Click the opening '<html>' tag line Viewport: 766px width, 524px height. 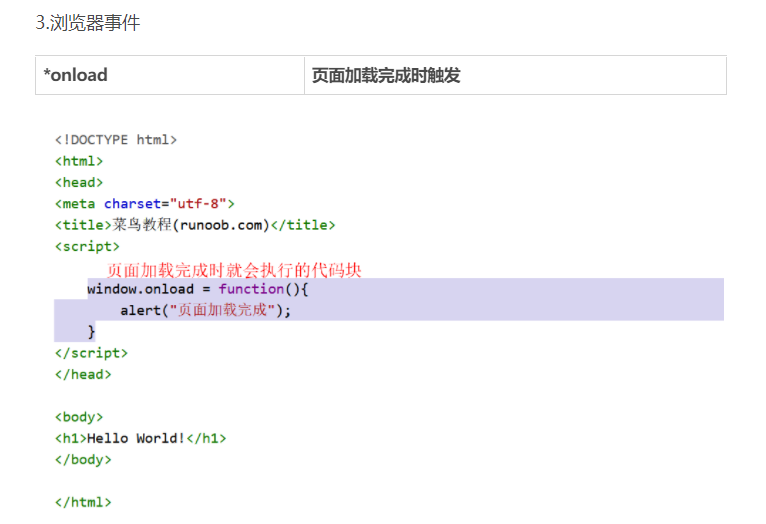[x=79, y=161]
